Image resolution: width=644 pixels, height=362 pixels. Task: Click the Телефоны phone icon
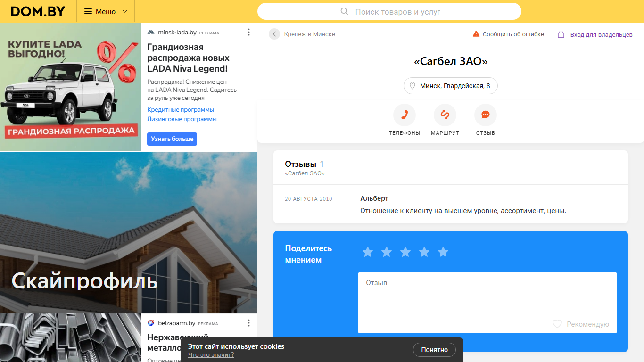[405, 115]
